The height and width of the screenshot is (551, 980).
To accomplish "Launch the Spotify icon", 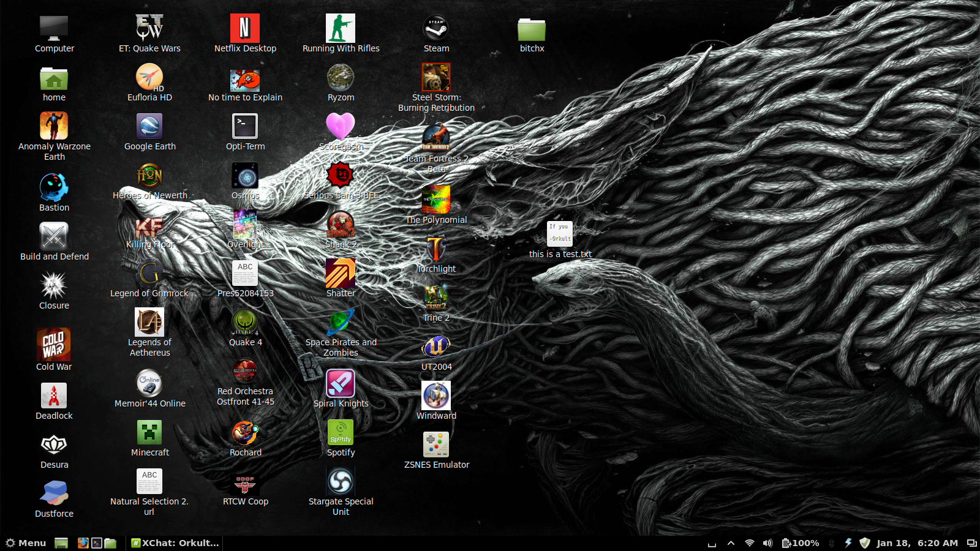I will (x=341, y=432).
